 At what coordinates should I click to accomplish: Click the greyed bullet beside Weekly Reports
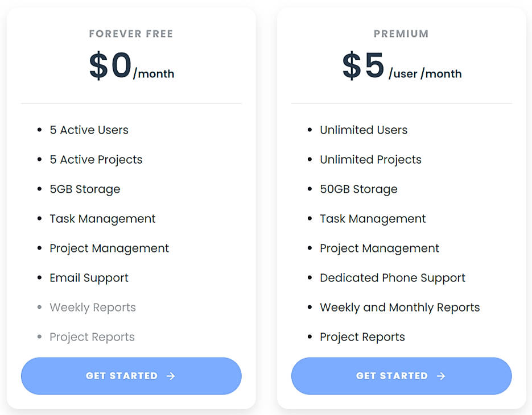tap(39, 307)
